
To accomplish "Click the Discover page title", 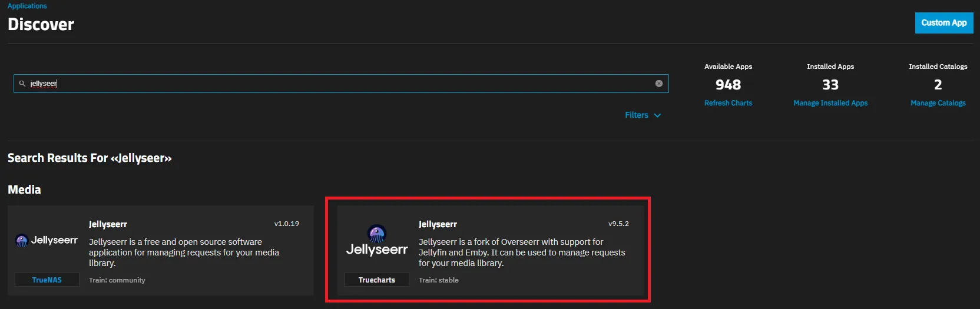I will pos(41,24).
